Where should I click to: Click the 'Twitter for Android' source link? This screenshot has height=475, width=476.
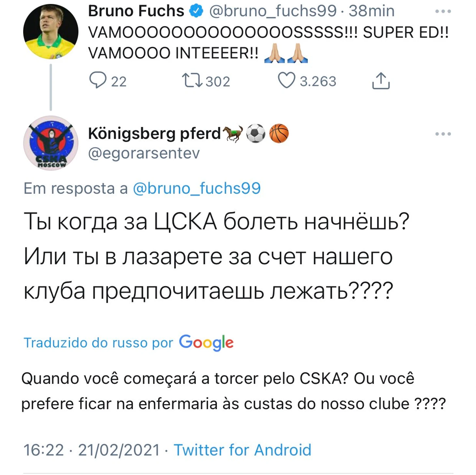coord(242,450)
